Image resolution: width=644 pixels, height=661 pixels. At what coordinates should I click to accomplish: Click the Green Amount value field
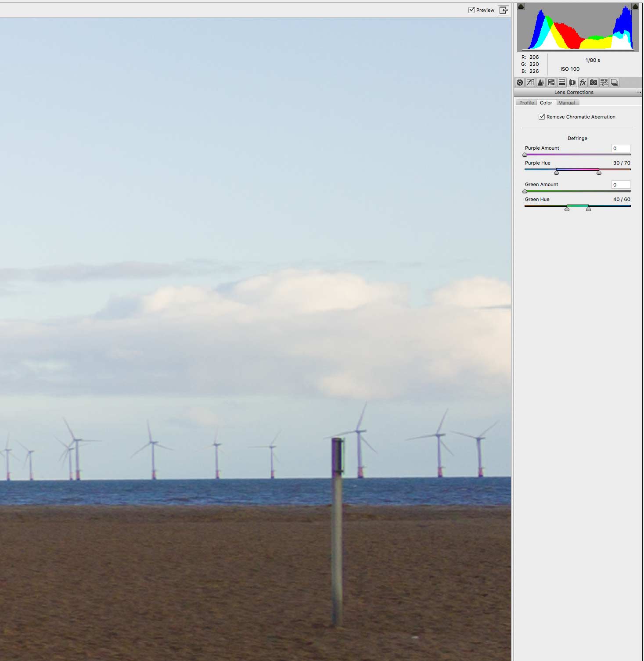coord(621,185)
